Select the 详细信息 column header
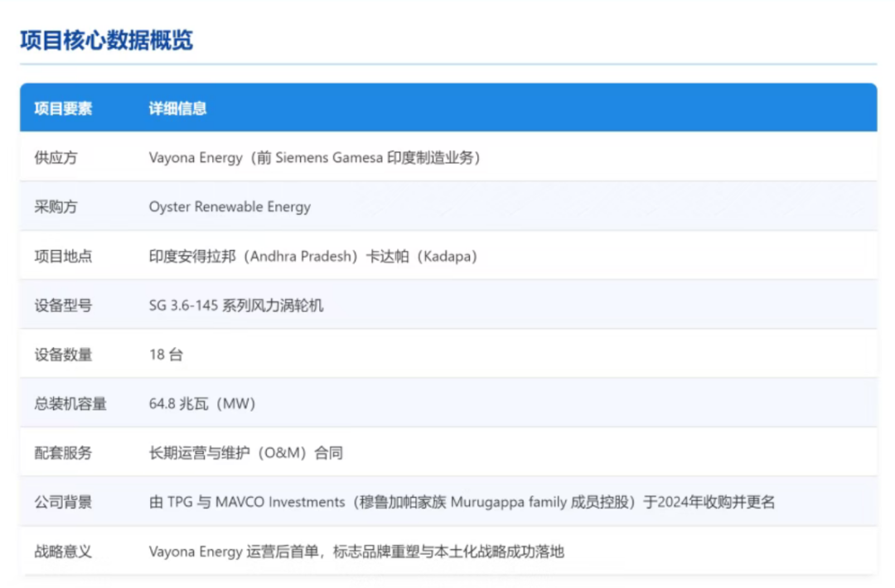 (x=177, y=108)
